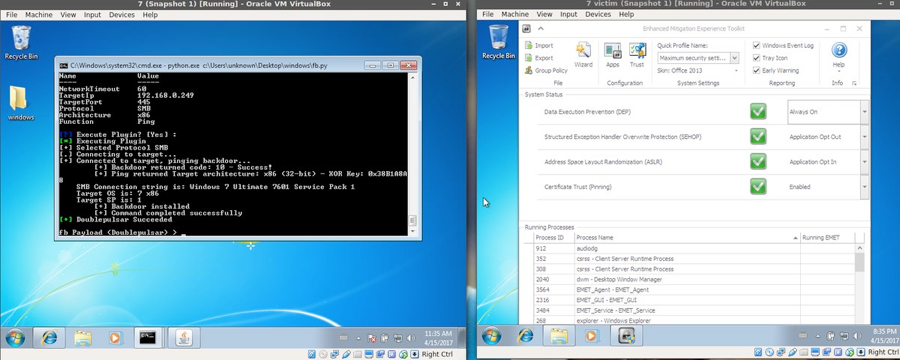The height and width of the screenshot is (360, 900).
Task: Toggle Early Warning checkbox
Action: (757, 71)
